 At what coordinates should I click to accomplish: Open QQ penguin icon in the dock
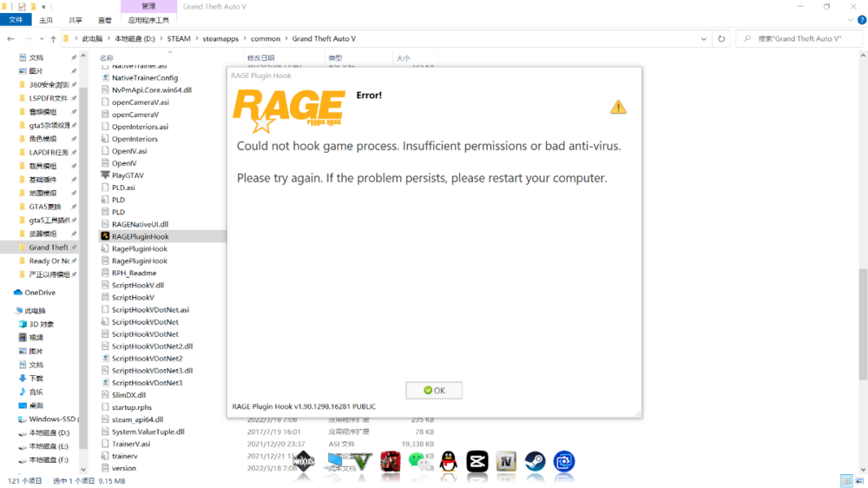pos(449,461)
